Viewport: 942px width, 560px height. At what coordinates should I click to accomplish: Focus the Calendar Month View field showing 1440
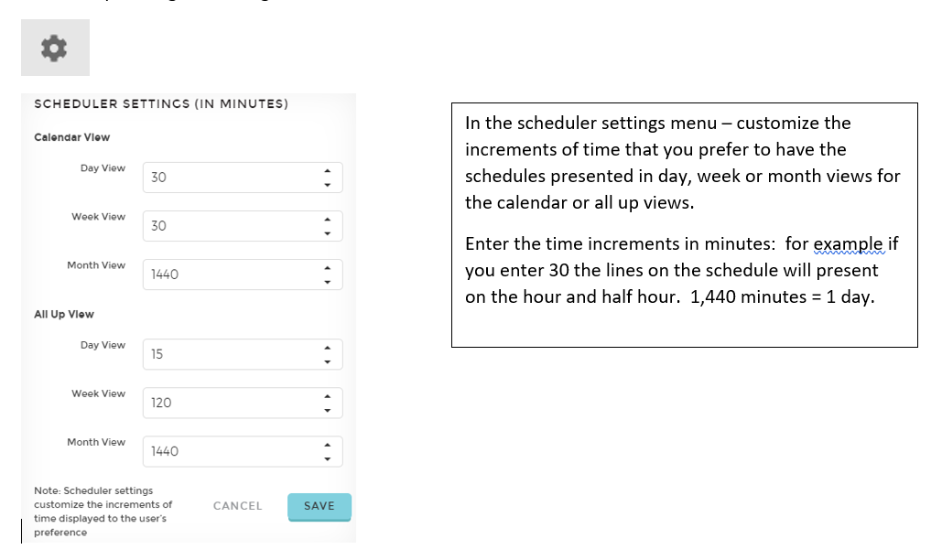point(243,275)
